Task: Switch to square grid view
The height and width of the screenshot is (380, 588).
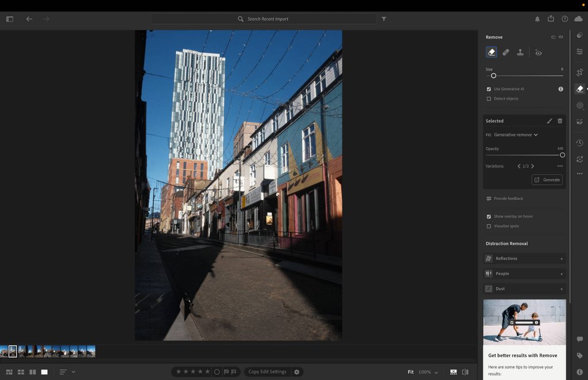Action: click(x=21, y=372)
